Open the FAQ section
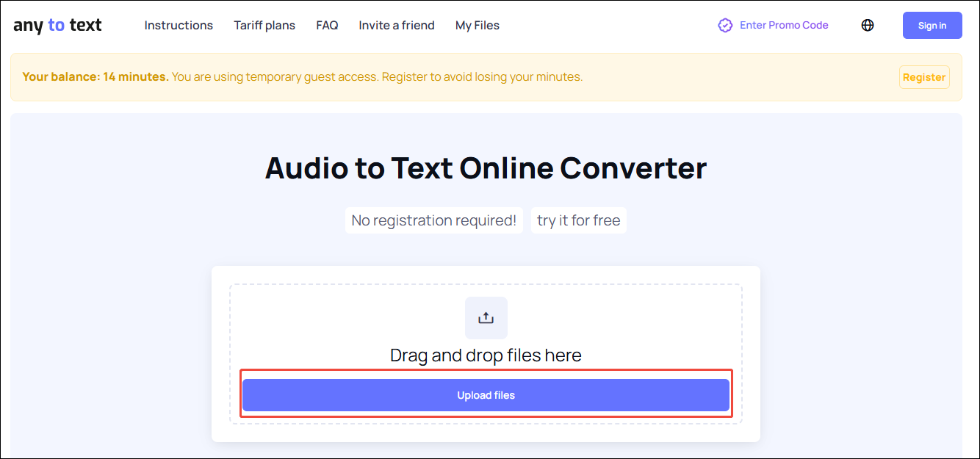Image resolution: width=980 pixels, height=459 pixels. (327, 25)
